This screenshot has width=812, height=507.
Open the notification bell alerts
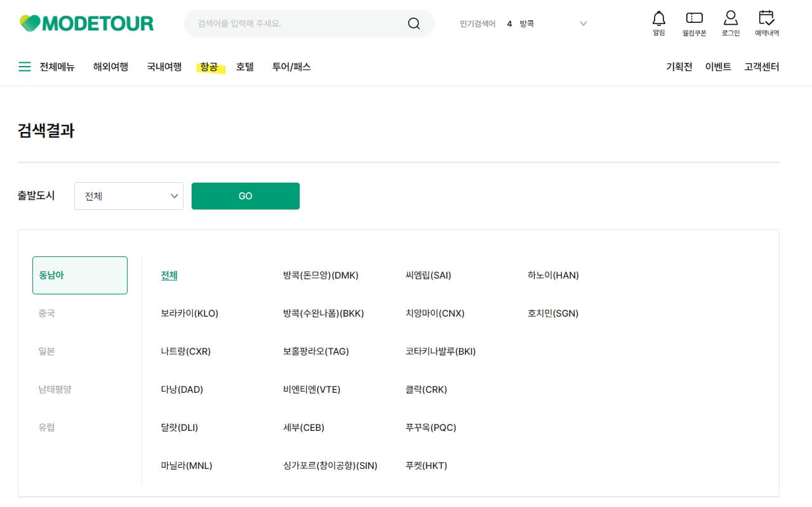[658, 19]
